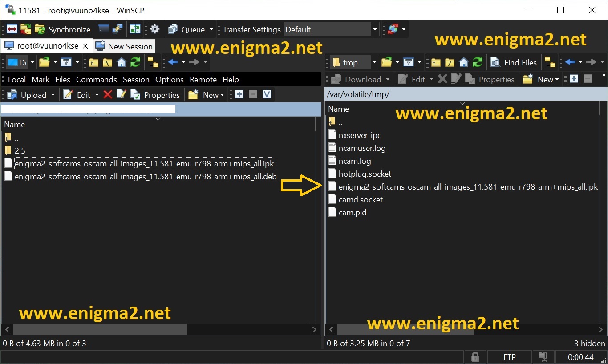Click local Invert Selection icon
Viewport: 608px width, 364px height.
[267, 94]
